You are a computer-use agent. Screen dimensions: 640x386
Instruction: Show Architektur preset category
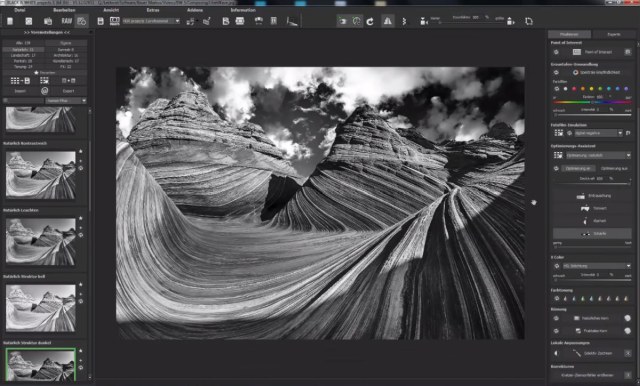point(66,55)
